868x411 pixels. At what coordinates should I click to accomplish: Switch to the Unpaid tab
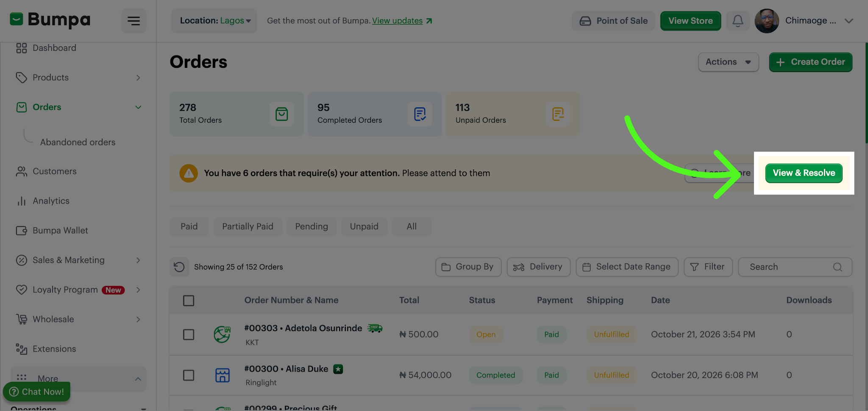pyautogui.click(x=364, y=226)
